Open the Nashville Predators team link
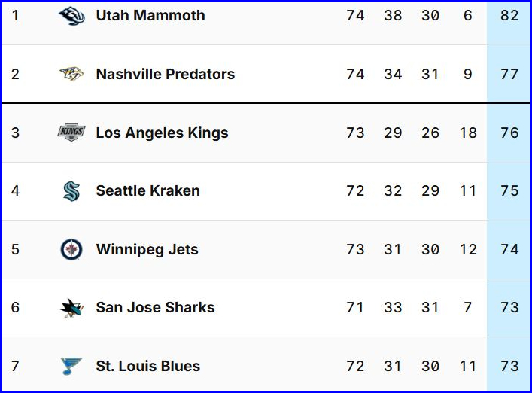Viewport: 532px width, 393px height. click(166, 74)
